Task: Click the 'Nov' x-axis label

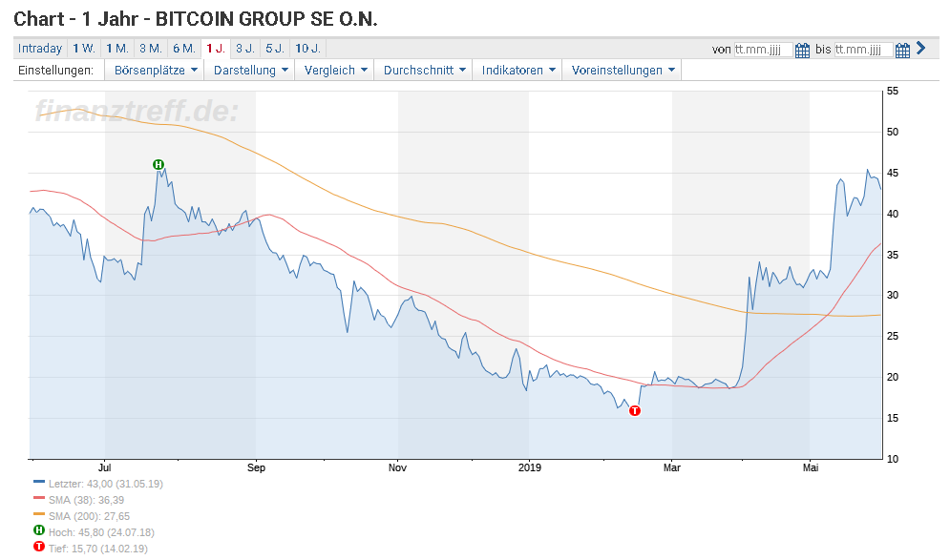Action: point(397,467)
